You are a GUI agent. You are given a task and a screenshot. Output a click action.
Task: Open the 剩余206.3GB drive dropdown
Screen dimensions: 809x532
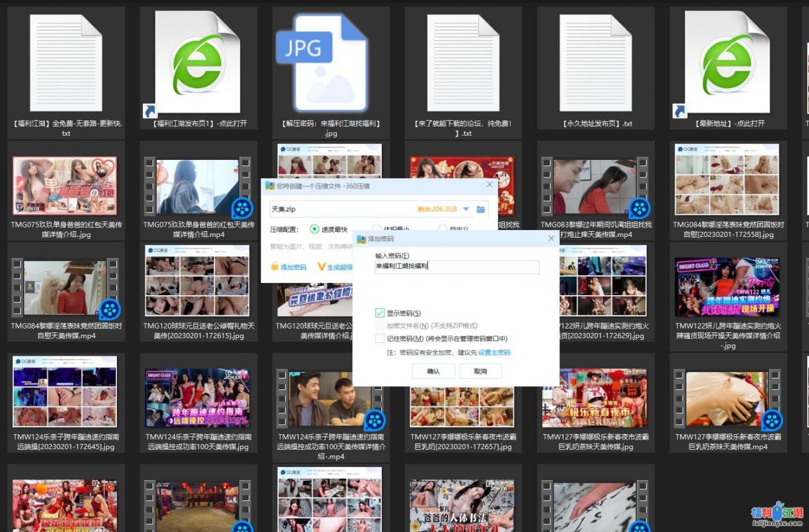465,209
